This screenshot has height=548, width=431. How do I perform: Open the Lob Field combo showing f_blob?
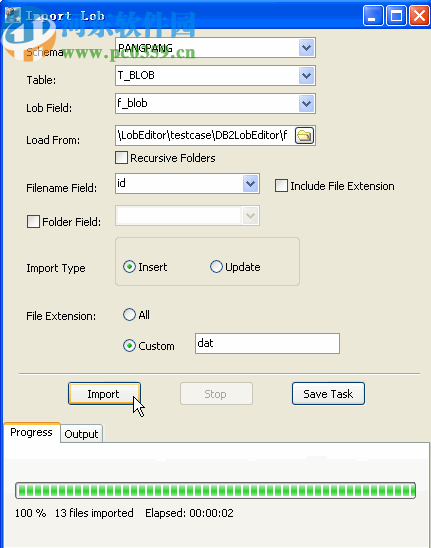click(x=215, y=103)
